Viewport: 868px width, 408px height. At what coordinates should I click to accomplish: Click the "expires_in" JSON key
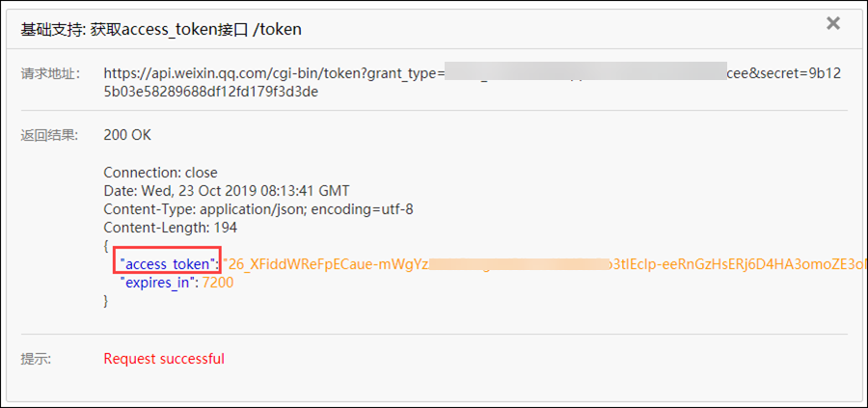tap(158, 283)
